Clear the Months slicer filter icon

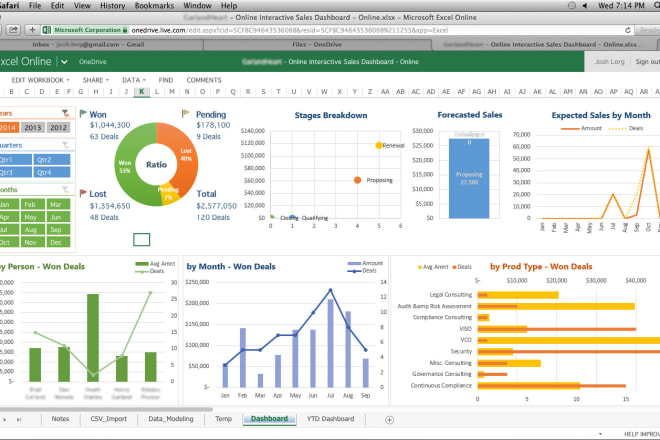point(66,190)
